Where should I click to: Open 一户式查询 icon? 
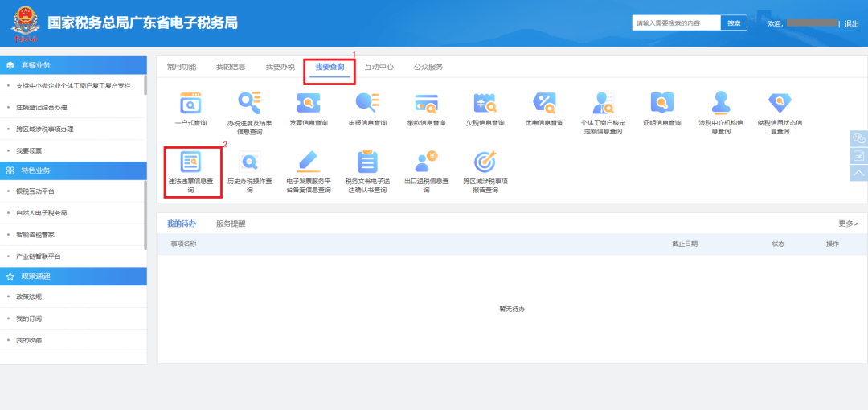(190, 104)
